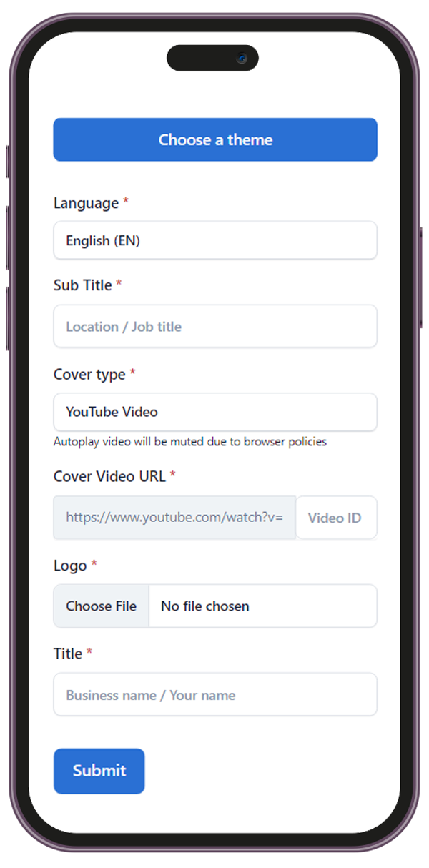The width and height of the screenshot is (429, 868).
Task: Click the Choose a theme button
Action: pyautogui.click(x=215, y=139)
